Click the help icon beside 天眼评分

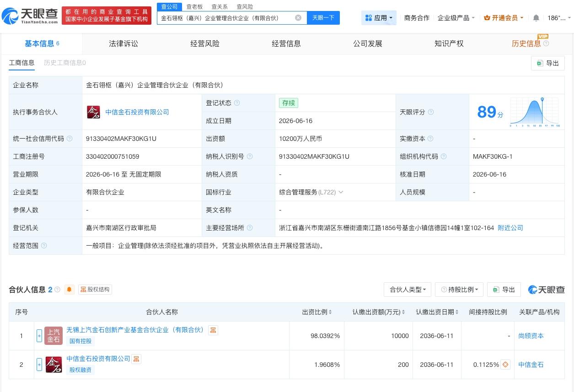(431, 112)
